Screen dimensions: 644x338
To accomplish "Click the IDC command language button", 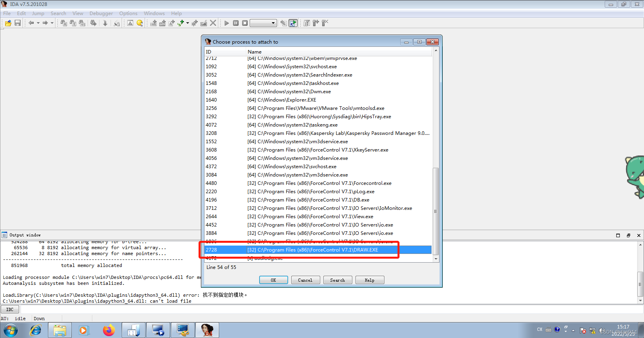I will click(10, 309).
